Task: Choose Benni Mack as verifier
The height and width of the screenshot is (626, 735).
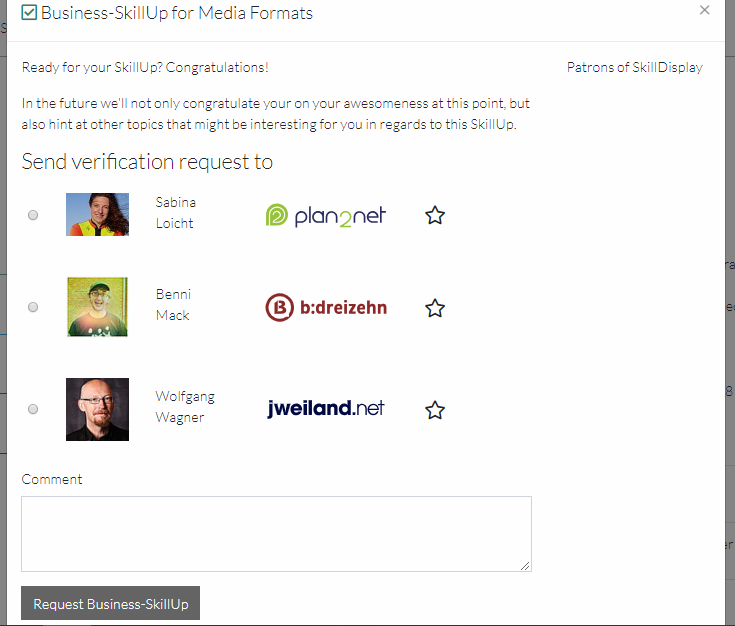Action: (33, 307)
